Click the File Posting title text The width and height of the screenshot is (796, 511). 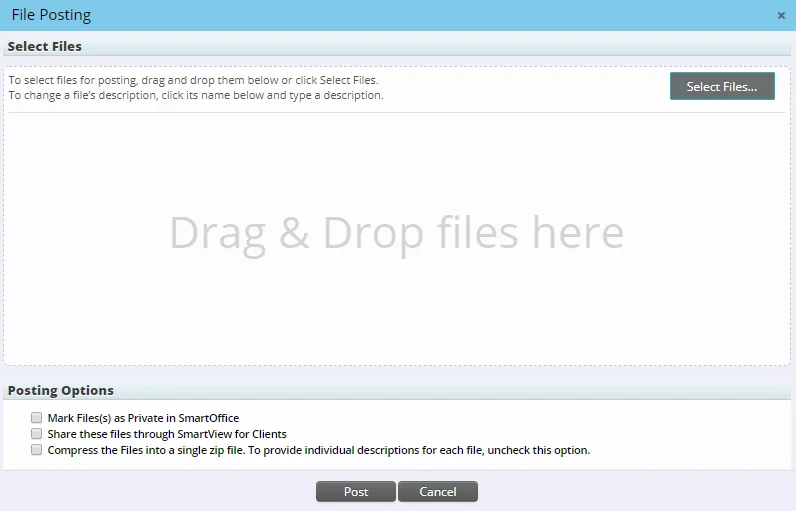coord(51,15)
